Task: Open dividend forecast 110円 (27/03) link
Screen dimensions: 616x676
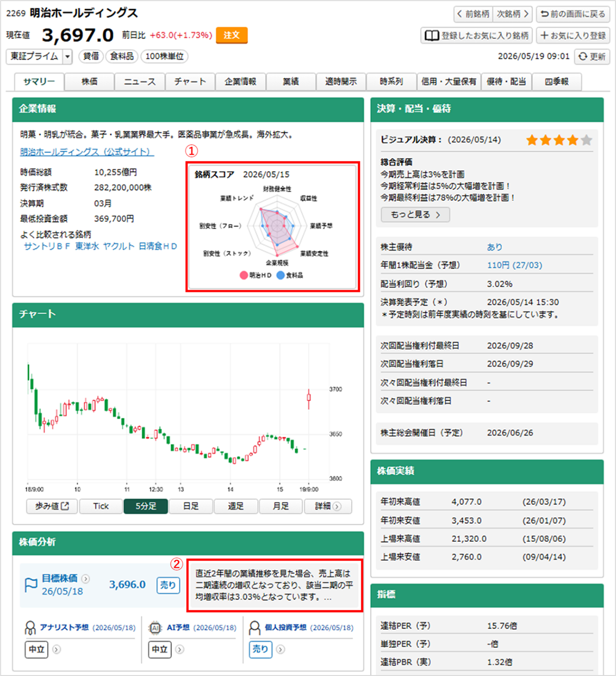Action: [x=514, y=266]
